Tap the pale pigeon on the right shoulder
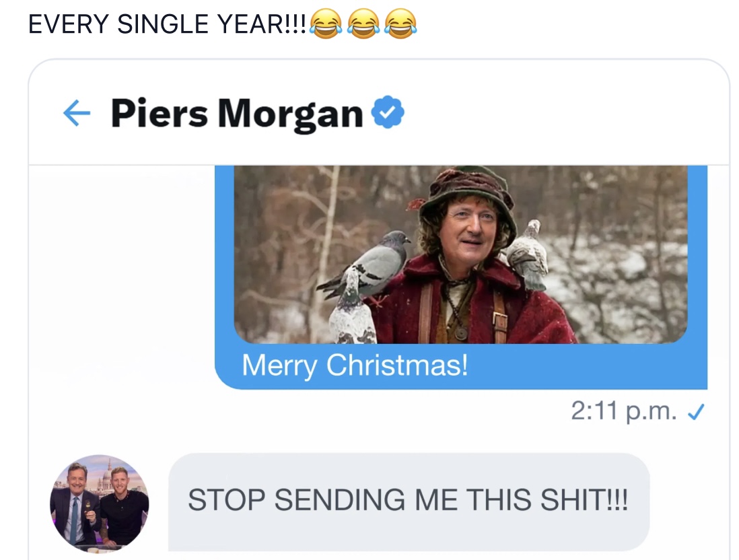The width and height of the screenshot is (739, 560). (528, 254)
